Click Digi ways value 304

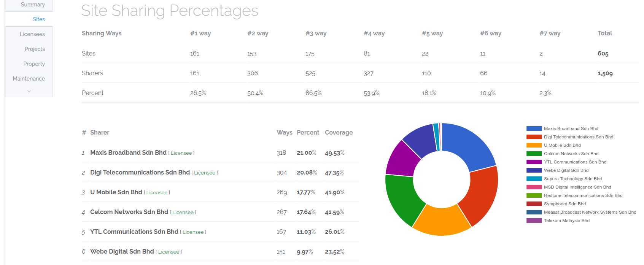point(281,173)
